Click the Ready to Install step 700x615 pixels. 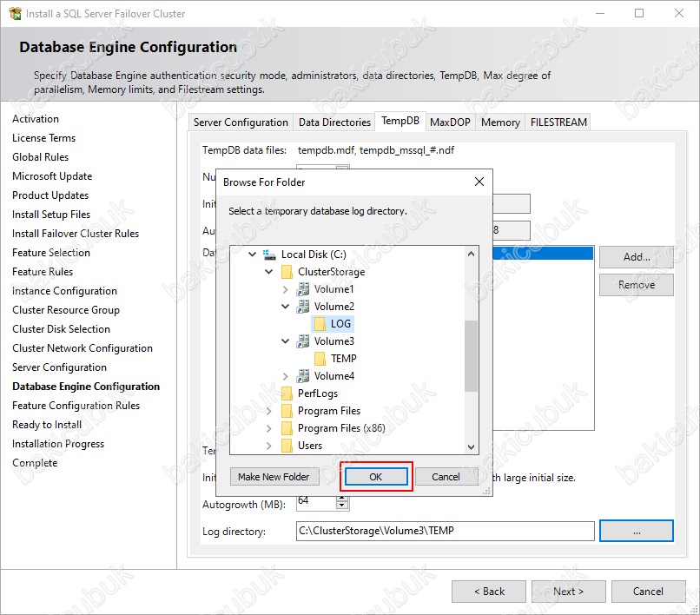point(47,425)
